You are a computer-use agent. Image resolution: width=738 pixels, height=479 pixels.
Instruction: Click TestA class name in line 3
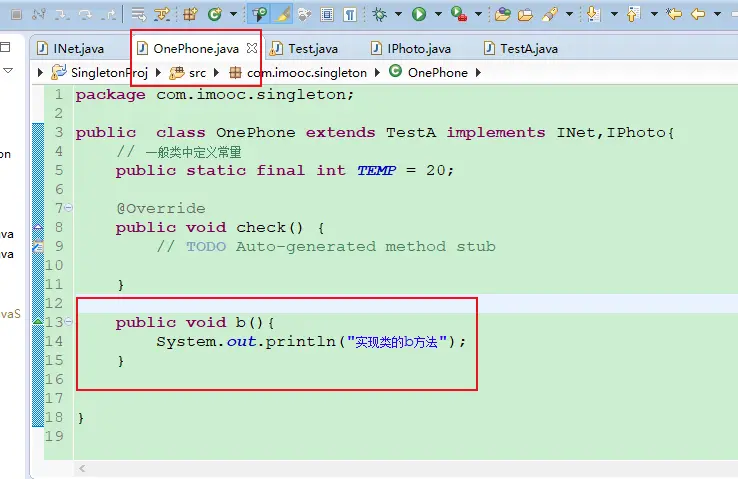click(x=410, y=133)
